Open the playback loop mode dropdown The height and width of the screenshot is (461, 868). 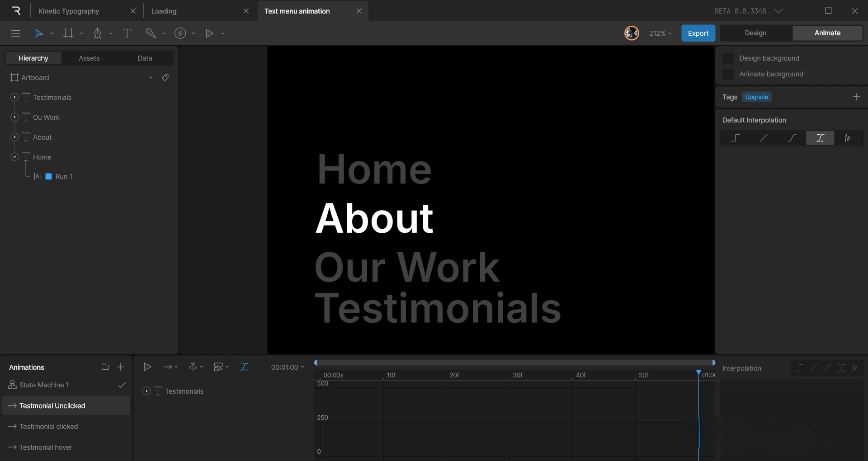170,367
